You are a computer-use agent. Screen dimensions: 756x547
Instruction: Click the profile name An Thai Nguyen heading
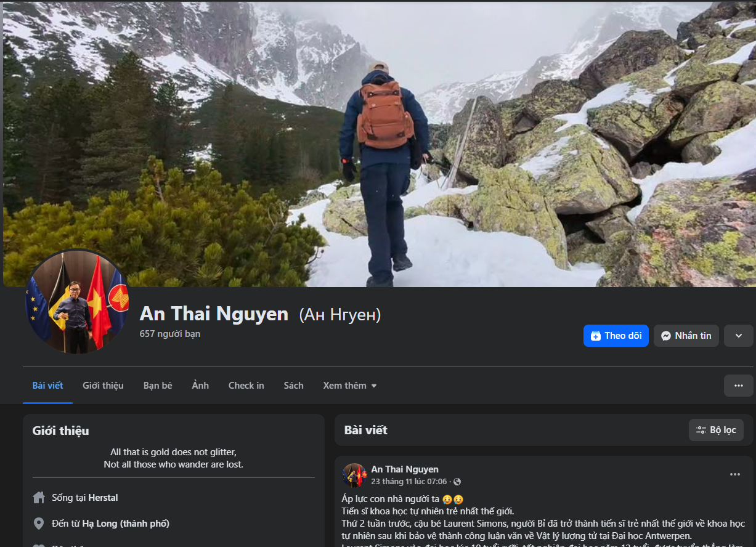(x=214, y=314)
